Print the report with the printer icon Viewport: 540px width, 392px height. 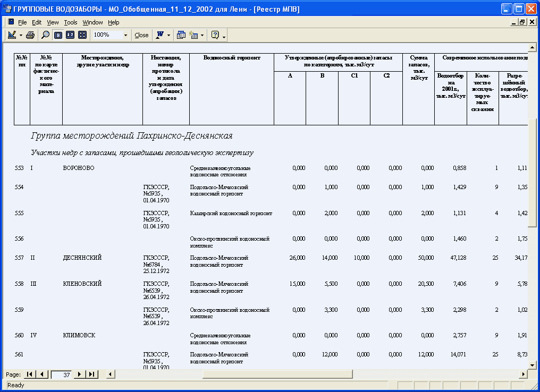point(30,35)
